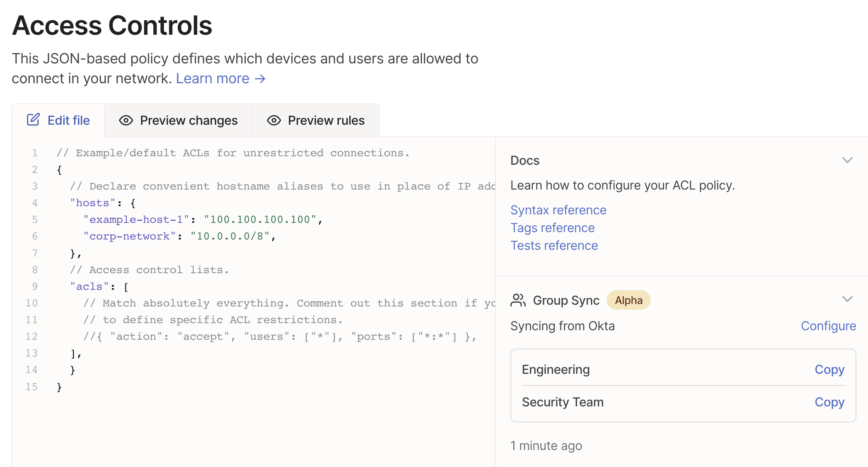Switch to the Preview rules tab
The width and height of the screenshot is (868, 467).
coord(326,120)
